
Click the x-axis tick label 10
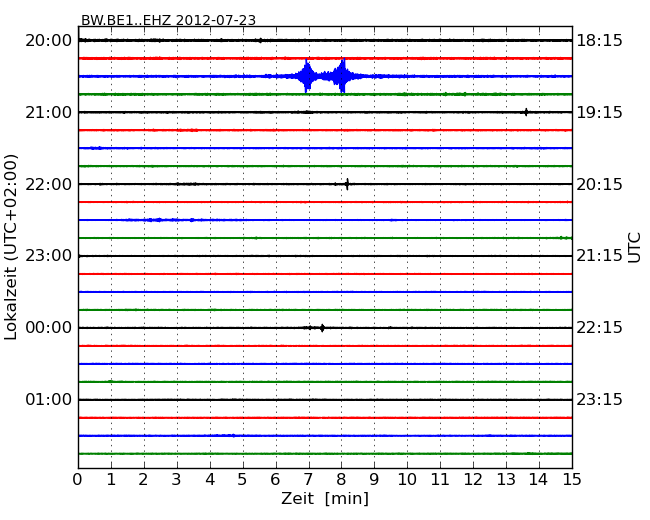click(x=407, y=479)
